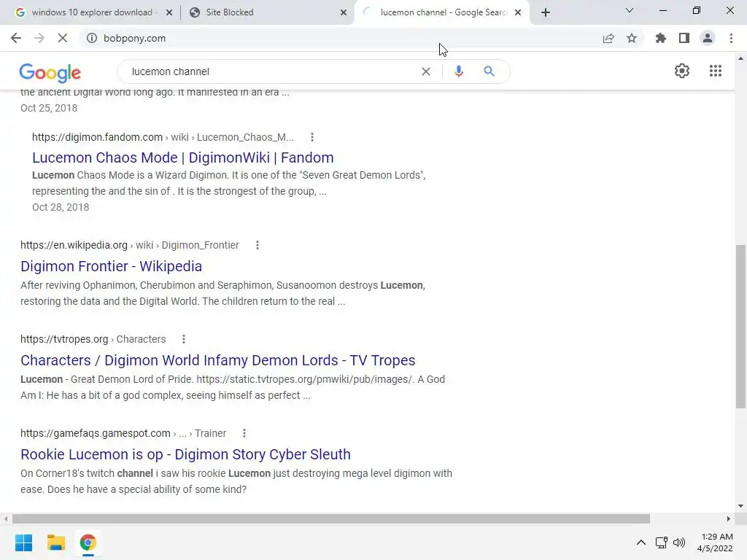This screenshot has width=747, height=560.
Task: Open options for gamefaqs.gamespot.com result
Action: coord(244,433)
